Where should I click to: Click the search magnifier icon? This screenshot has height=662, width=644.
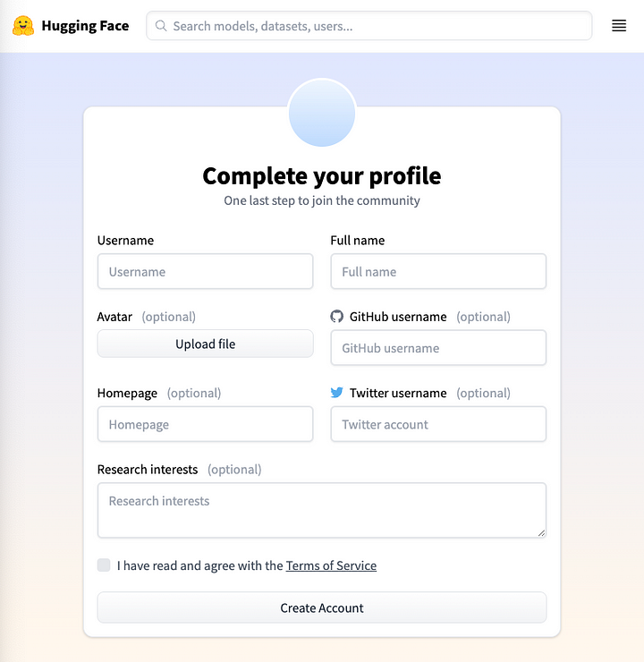point(161,26)
